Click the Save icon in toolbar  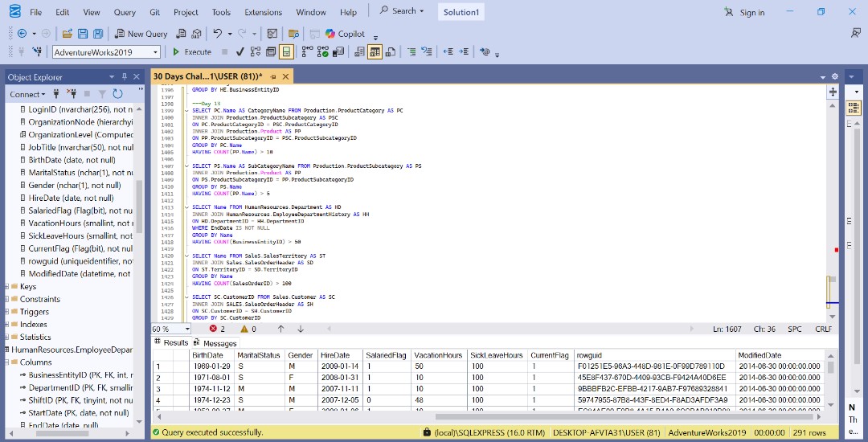click(83, 34)
